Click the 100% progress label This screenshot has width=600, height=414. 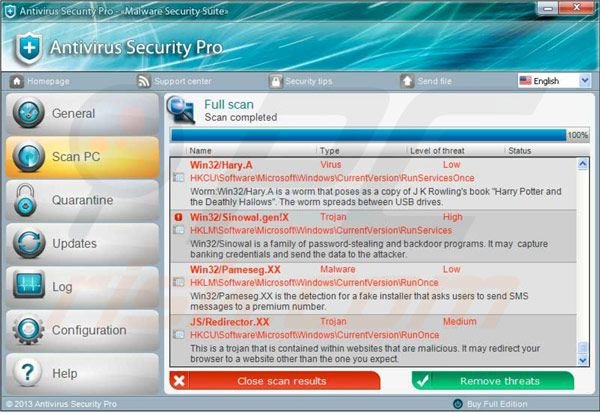tap(577, 135)
